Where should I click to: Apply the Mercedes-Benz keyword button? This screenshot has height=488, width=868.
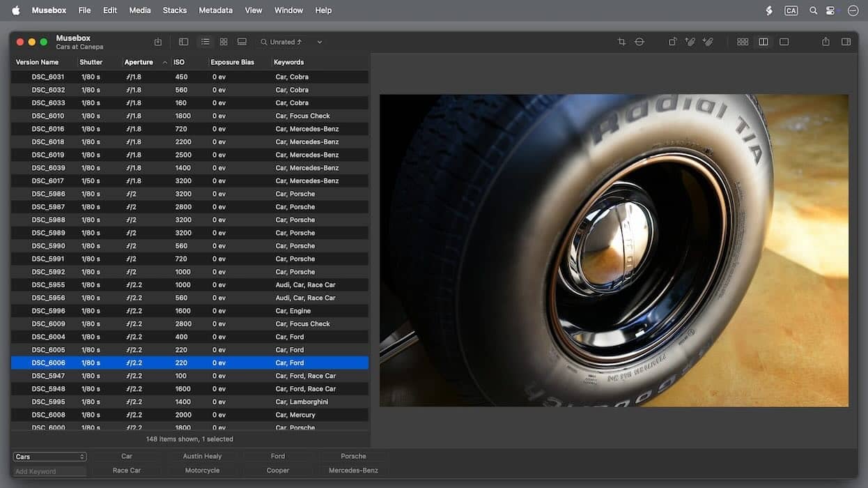(352, 470)
